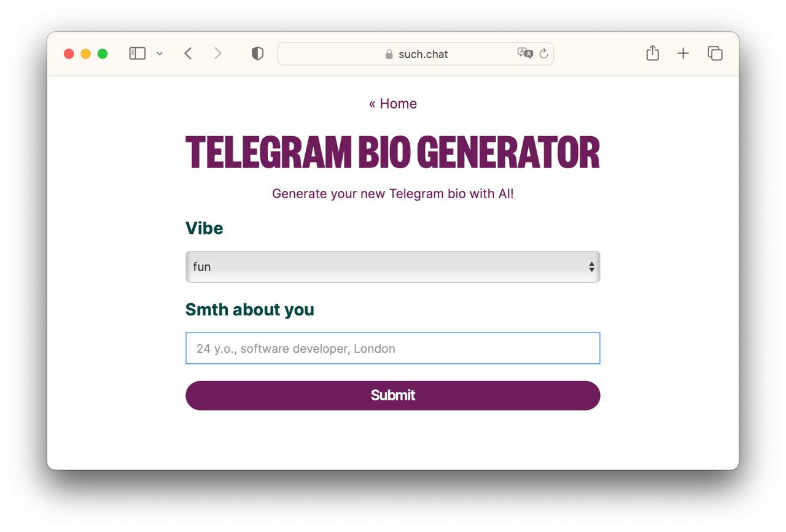The height and width of the screenshot is (532, 786).
Task: Open the sidebar options chevron
Action: pyautogui.click(x=160, y=53)
